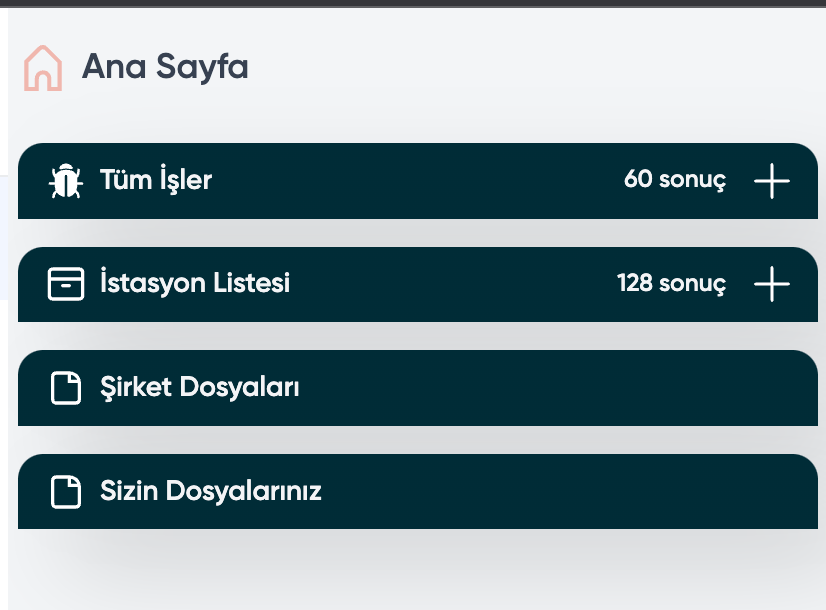
Task: Click the pink home icon
Action: (43, 68)
